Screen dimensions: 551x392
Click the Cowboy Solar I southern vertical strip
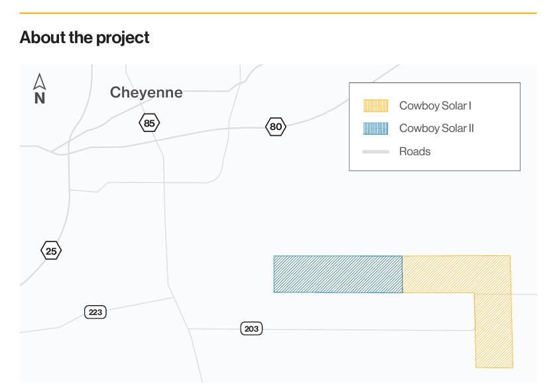point(493,330)
